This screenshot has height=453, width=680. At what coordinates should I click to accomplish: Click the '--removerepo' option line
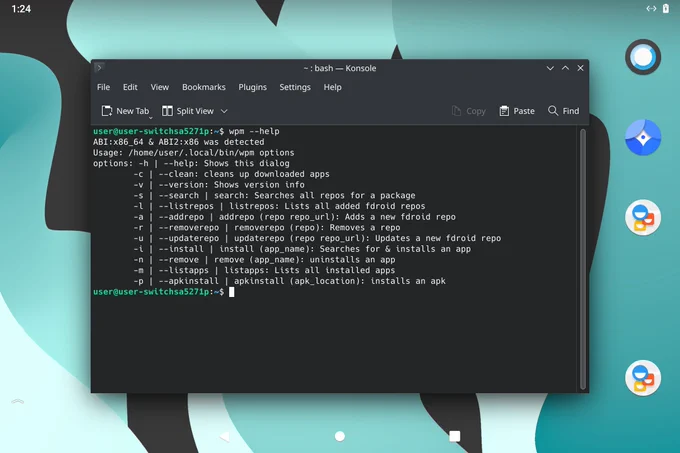(x=267, y=228)
